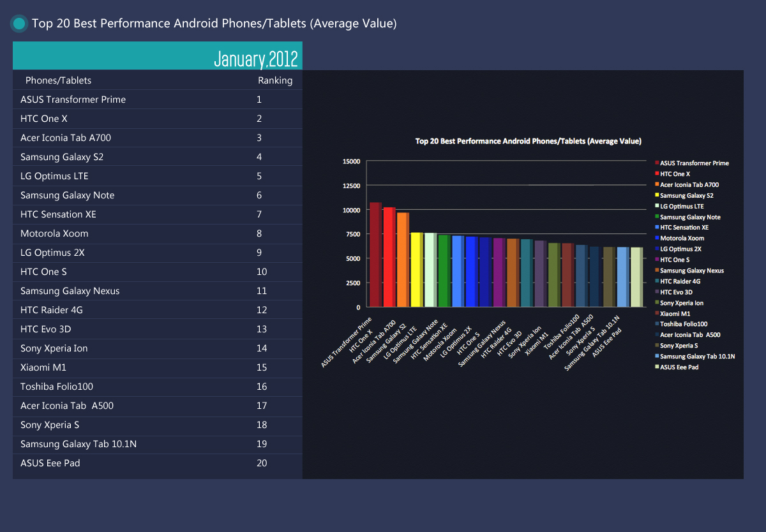Click the yellow Samsung Galaxy S2 chart bar
Viewport: 766px width, 532px height.
click(417, 270)
